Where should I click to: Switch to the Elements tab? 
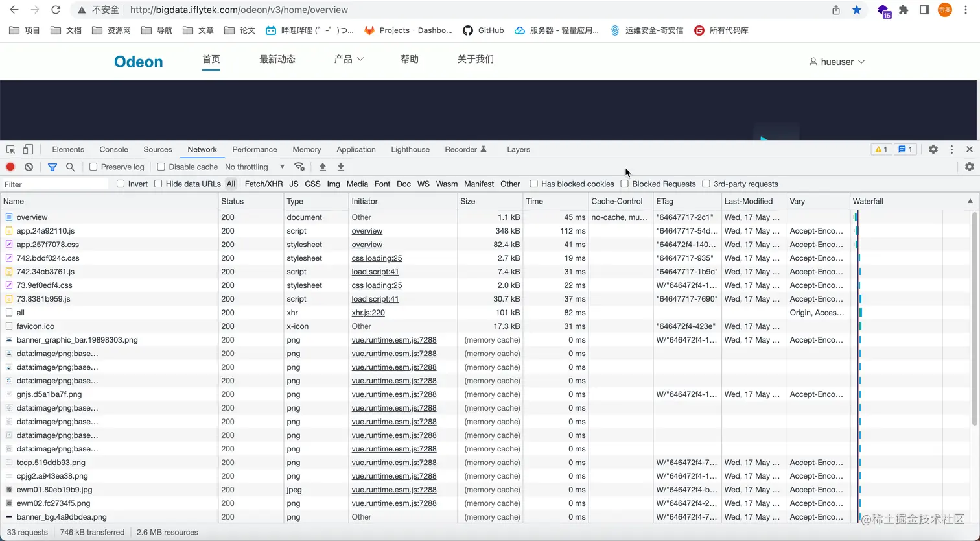point(68,149)
